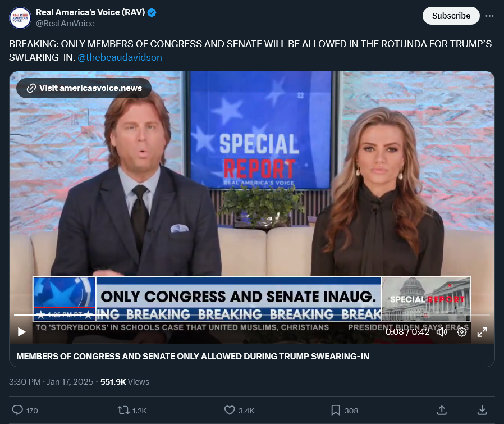Open the Real America's Voice profile avatar
Image resolution: width=504 pixels, height=424 pixels.
[20, 18]
